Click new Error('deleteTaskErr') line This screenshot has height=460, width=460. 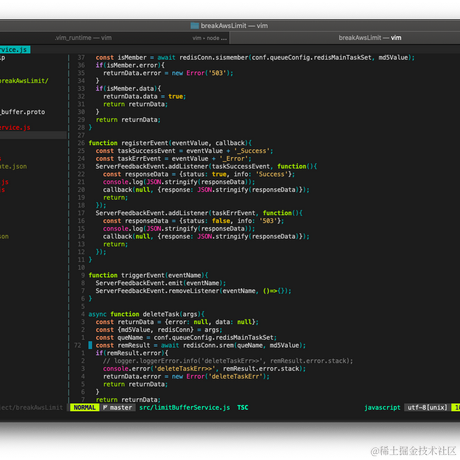[x=186, y=376]
